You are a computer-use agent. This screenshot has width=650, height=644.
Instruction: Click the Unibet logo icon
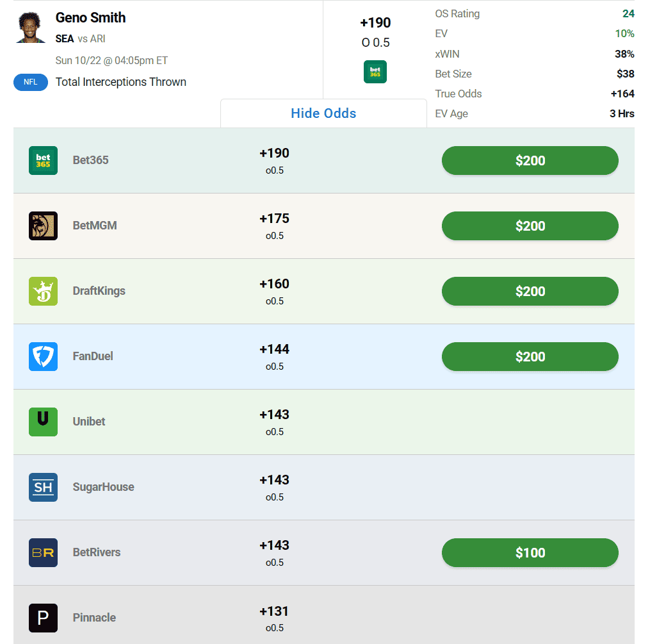(x=43, y=422)
